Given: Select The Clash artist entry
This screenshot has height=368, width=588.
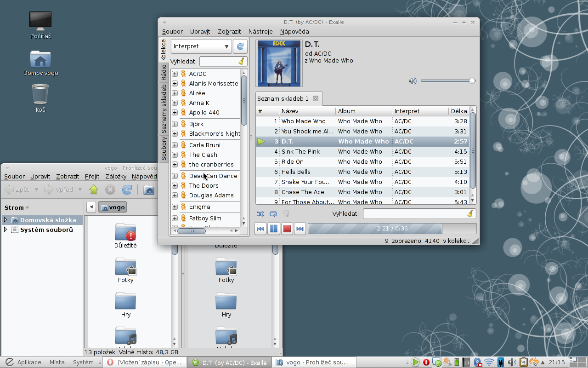Looking at the screenshot, I should pos(203,155).
